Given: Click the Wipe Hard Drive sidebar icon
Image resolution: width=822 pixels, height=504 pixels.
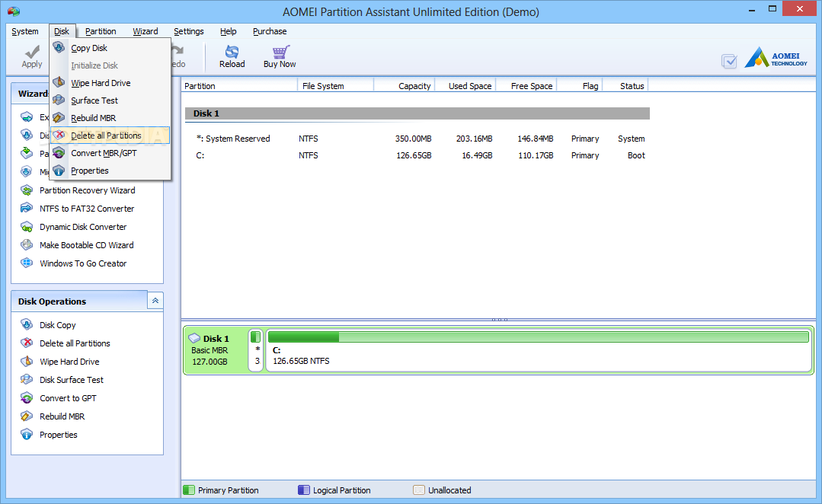Looking at the screenshot, I should tap(27, 362).
